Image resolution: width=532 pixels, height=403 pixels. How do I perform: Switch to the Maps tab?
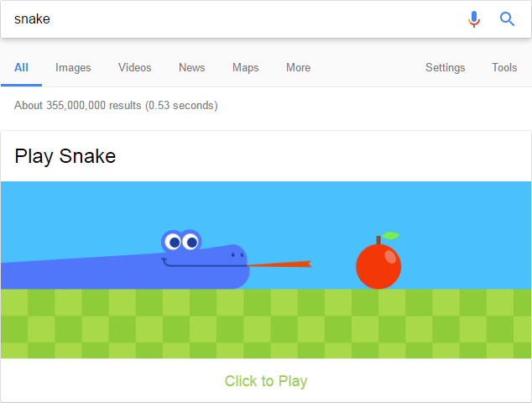(x=245, y=67)
